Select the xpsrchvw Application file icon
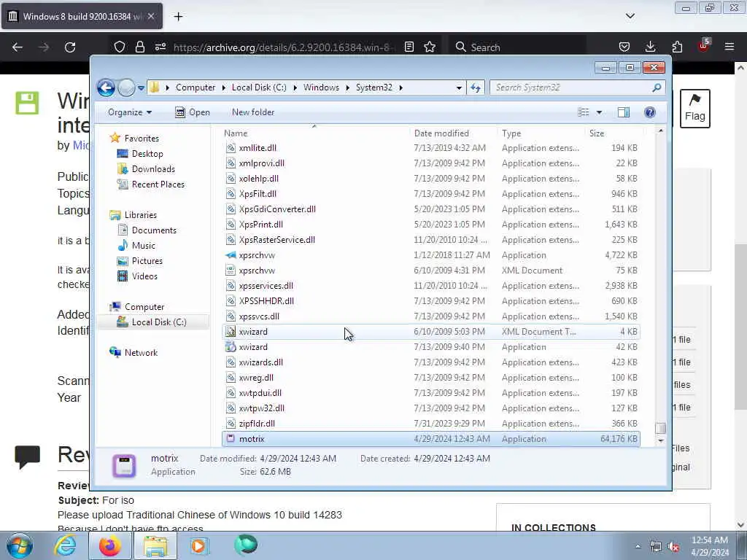The height and width of the screenshot is (560, 747). click(x=231, y=255)
